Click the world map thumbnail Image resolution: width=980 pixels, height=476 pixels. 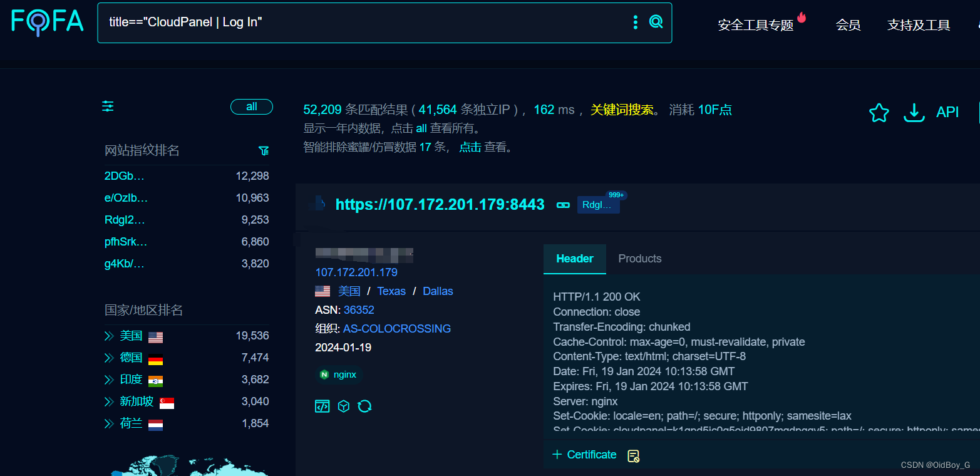188,465
